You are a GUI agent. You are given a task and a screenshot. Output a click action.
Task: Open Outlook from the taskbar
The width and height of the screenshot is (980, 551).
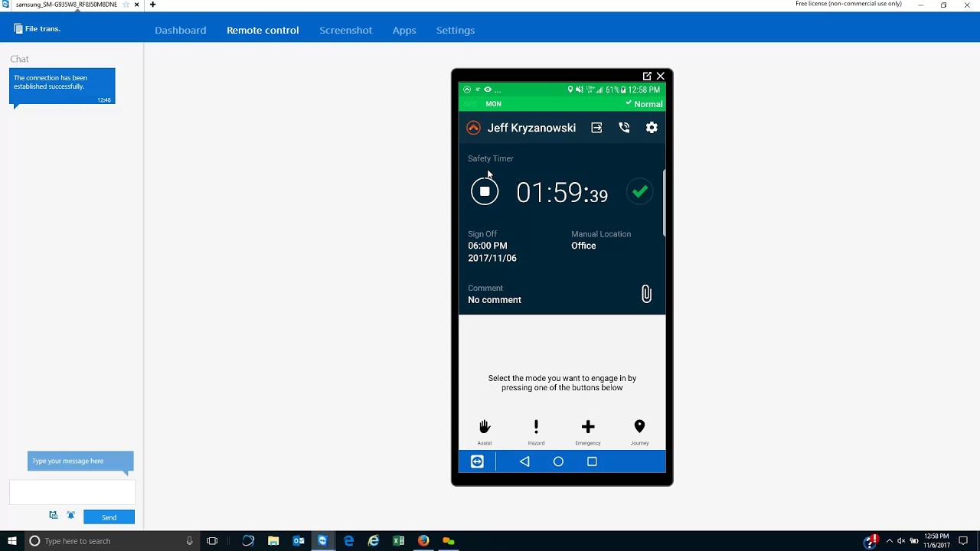(299, 541)
